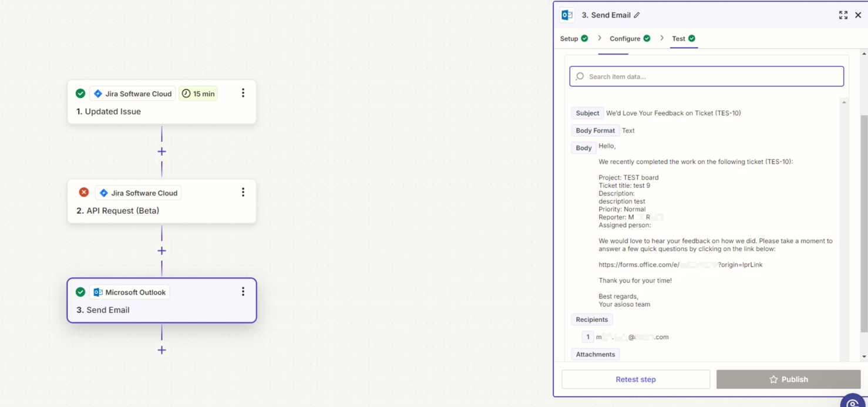Screen dimensions: 868x407
Task: Expand the step panel to fullscreen
Action: click(x=843, y=15)
